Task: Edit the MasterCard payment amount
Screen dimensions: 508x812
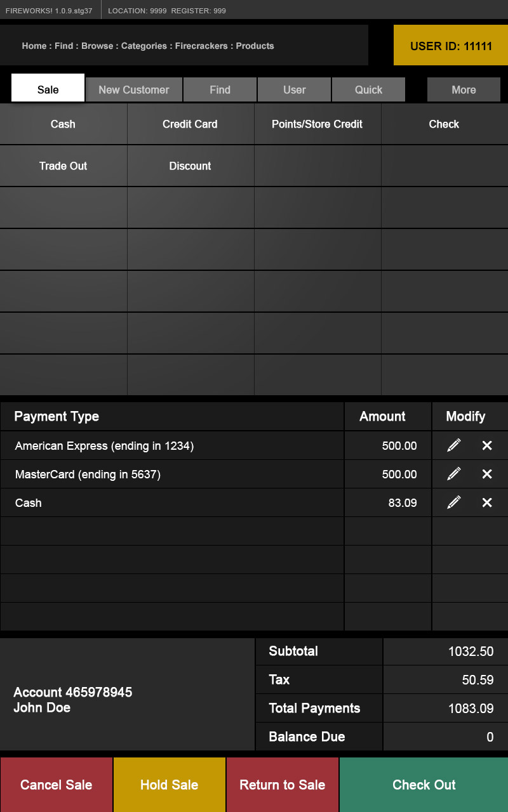Action: click(x=453, y=474)
